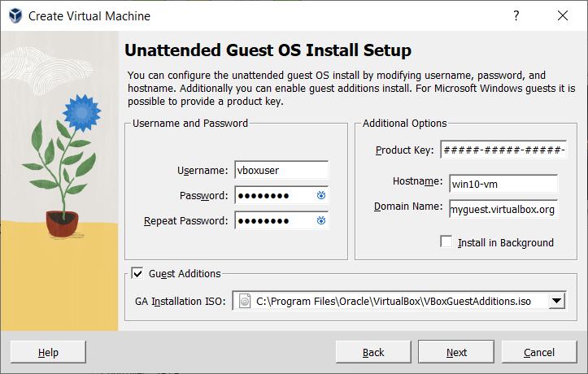This screenshot has height=374, width=588.
Task: Reveal Repeat Password using its eye icon
Action: [321, 220]
